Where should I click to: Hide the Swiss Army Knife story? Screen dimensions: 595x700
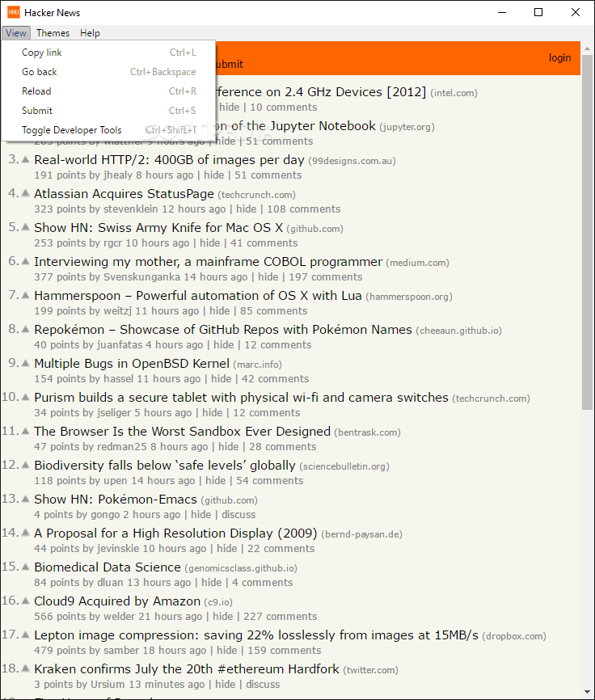click(210, 242)
